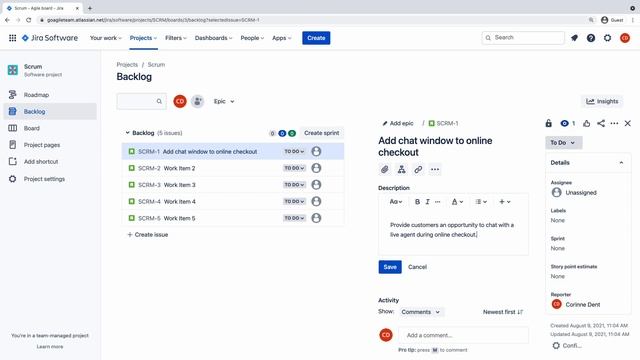This screenshot has height=360, width=640.
Task: Open more actions below issue title
Action: click(435, 169)
